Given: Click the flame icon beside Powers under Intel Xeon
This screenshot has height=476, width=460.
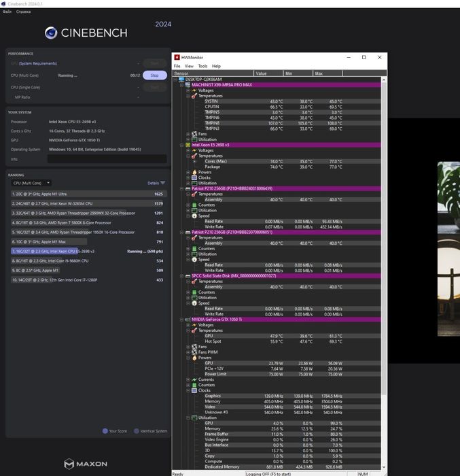Looking at the screenshot, I should [194, 172].
